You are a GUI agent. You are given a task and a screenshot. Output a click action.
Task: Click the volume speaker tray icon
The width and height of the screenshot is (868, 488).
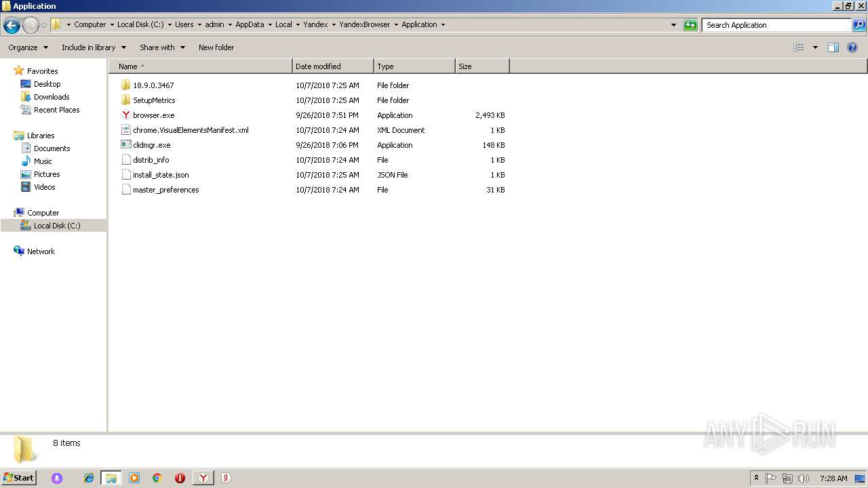[804, 478]
